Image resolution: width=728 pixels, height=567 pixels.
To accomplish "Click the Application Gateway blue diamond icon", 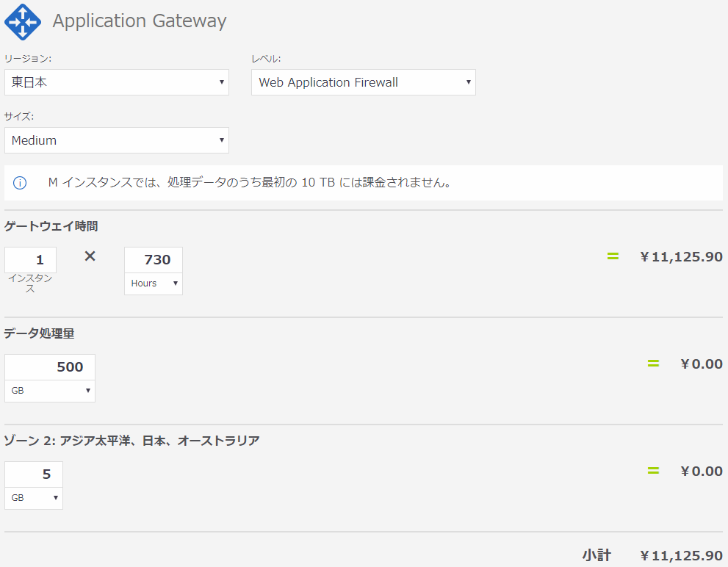I will coord(22,22).
